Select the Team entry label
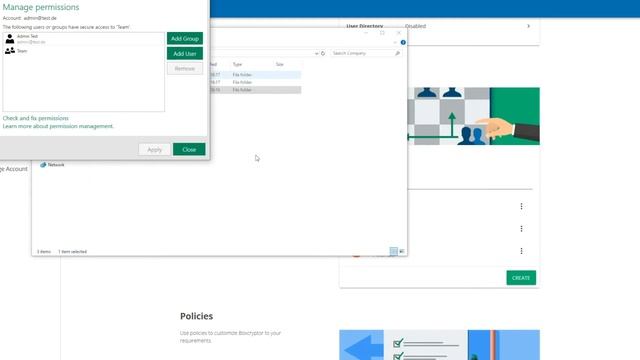 (22, 51)
